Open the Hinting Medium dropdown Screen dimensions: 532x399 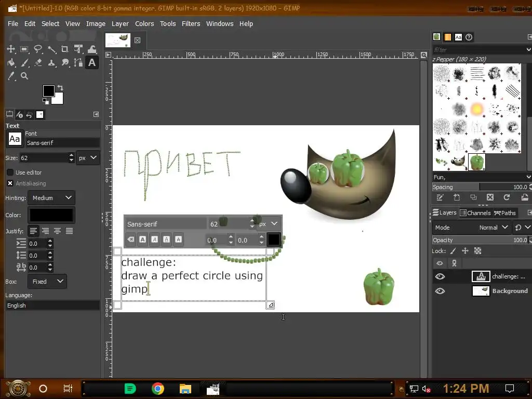click(51, 198)
